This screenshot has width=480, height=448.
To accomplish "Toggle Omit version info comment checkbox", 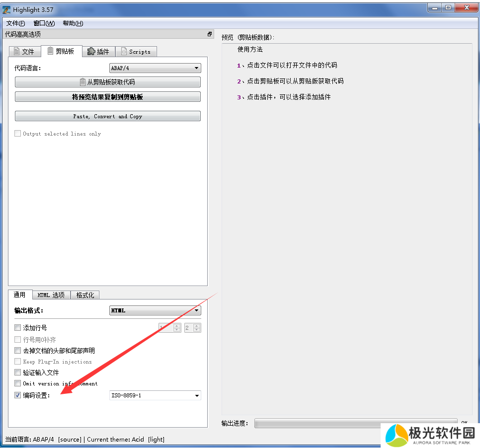I will (18, 383).
